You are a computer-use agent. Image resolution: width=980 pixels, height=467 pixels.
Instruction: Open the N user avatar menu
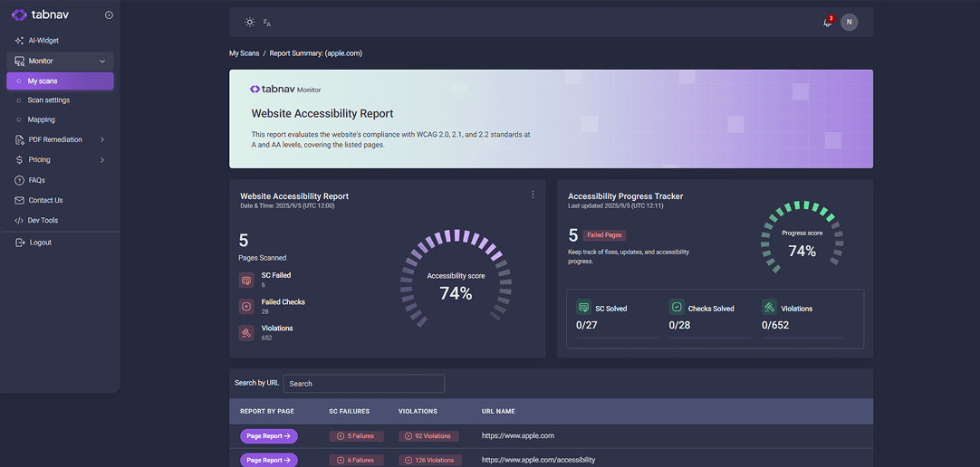[849, 22]
